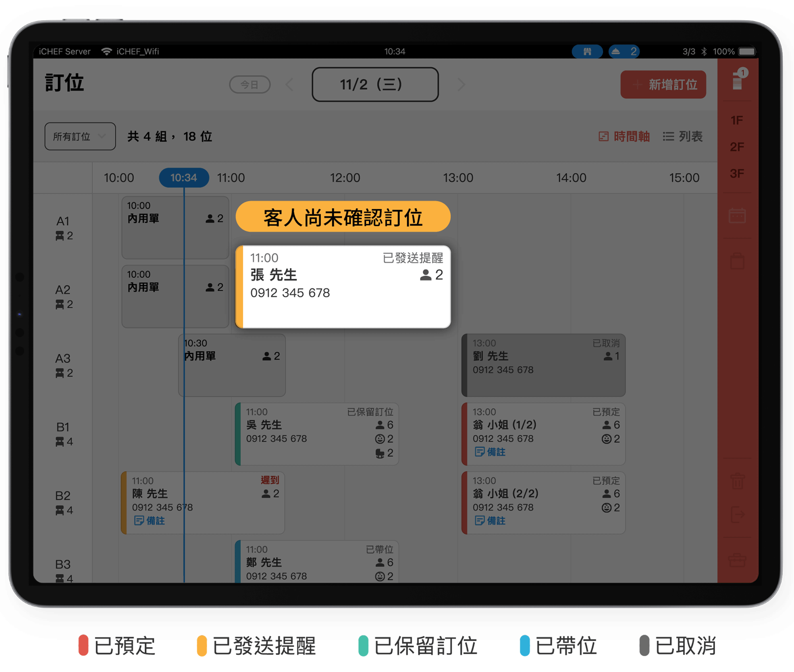This screenshot has height=672, width=794.
Task: Open the notification icon with badge 1
Action: pyautogui.click(x=738, y=79)
